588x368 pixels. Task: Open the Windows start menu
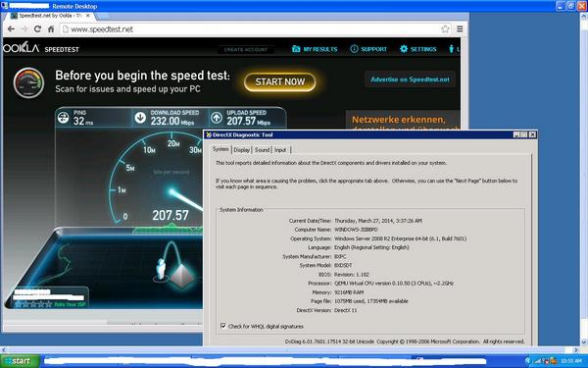[21, 361]
